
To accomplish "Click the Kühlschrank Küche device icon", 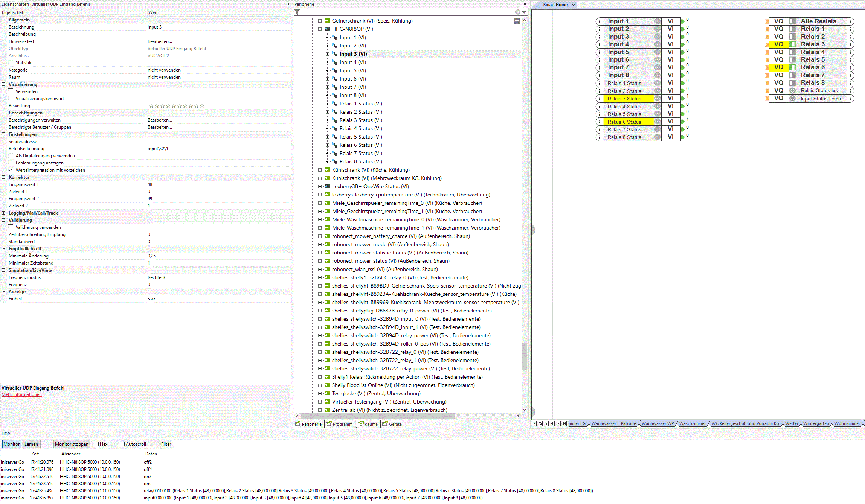I will (x=327, y=170).
